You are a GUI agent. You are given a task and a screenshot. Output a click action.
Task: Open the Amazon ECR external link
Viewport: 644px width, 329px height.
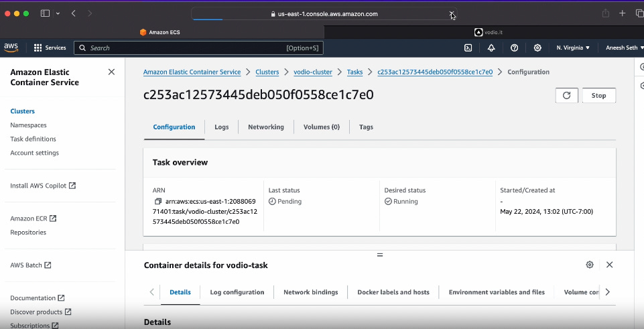[x=34, y=218]
